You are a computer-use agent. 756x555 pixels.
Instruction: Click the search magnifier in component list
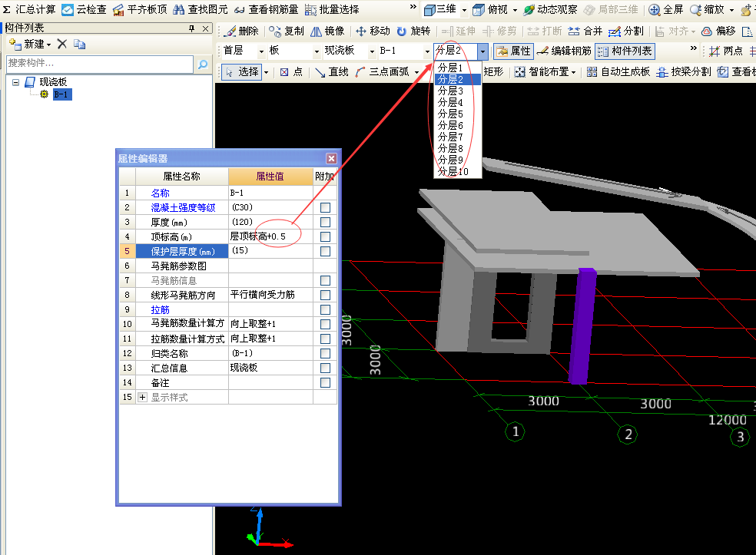pos(203,64)
